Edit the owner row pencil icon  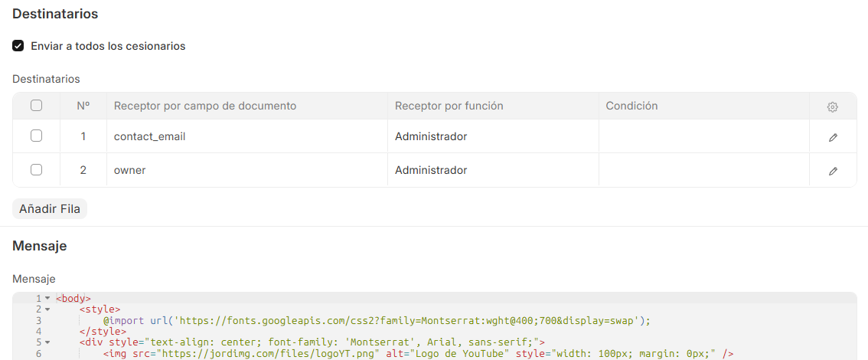pos(833,171)
